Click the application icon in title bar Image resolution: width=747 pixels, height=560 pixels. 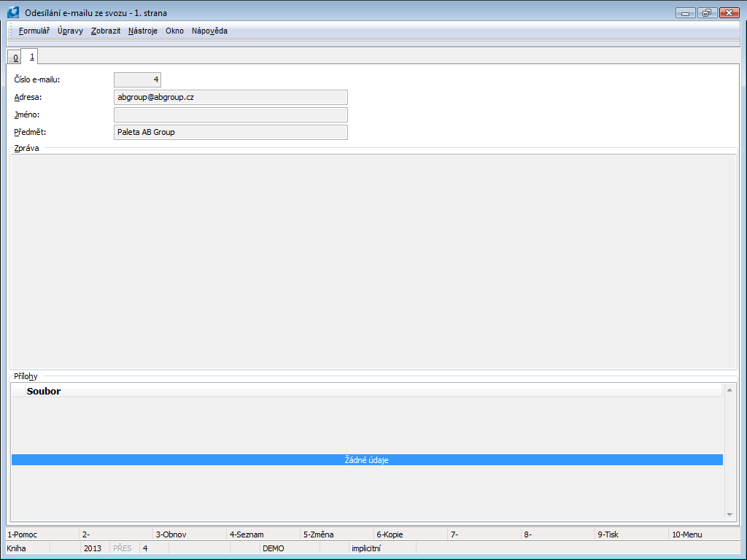point(13,12)
